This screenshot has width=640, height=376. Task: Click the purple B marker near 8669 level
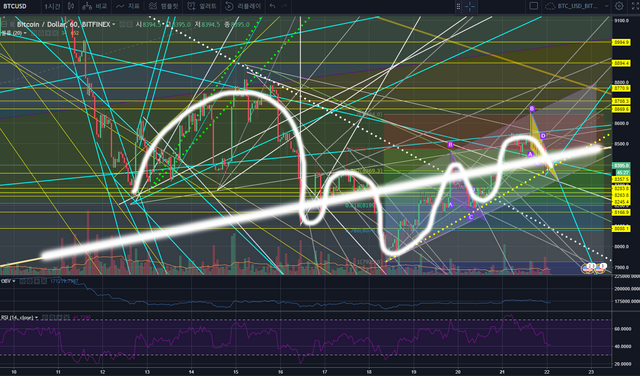tap(531, 109)
